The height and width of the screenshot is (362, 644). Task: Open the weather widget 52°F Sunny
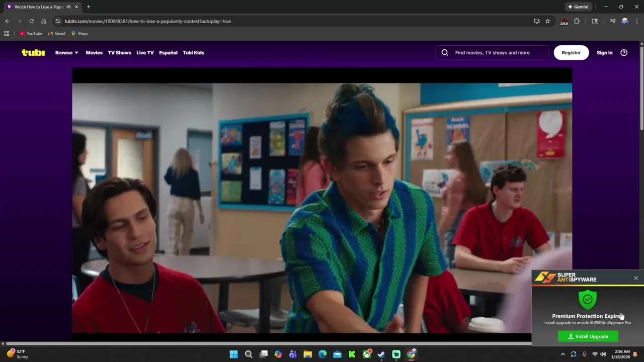click(17, 354)
